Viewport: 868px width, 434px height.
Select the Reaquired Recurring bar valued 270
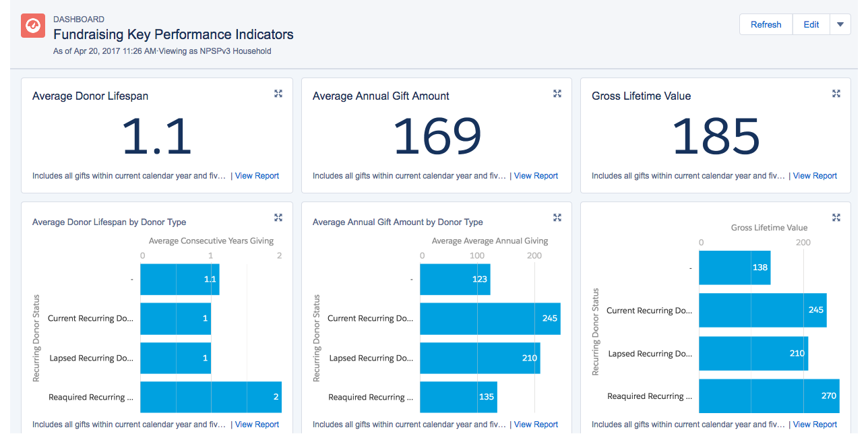pyautogui.click(x=768, y=396)
